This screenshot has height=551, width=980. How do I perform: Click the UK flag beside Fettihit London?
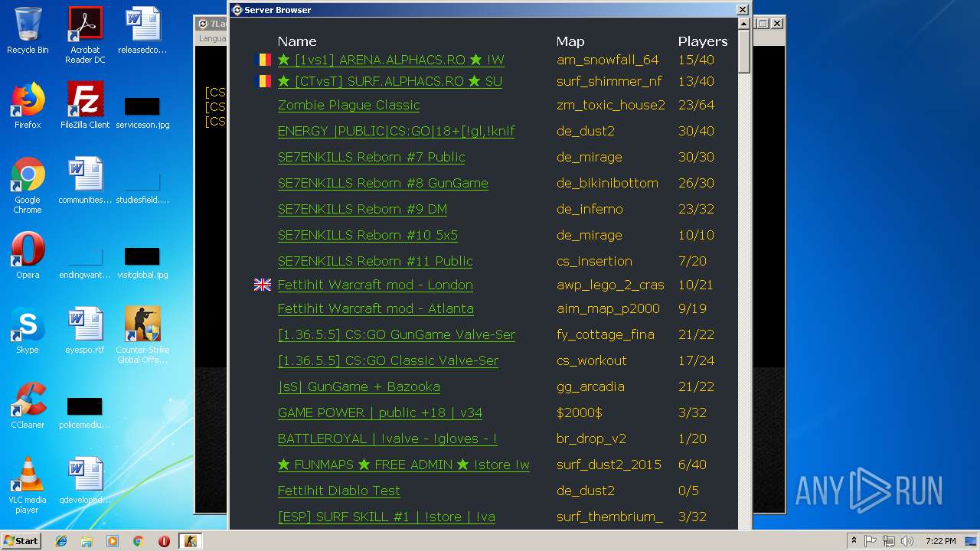(x=263, y=285)
